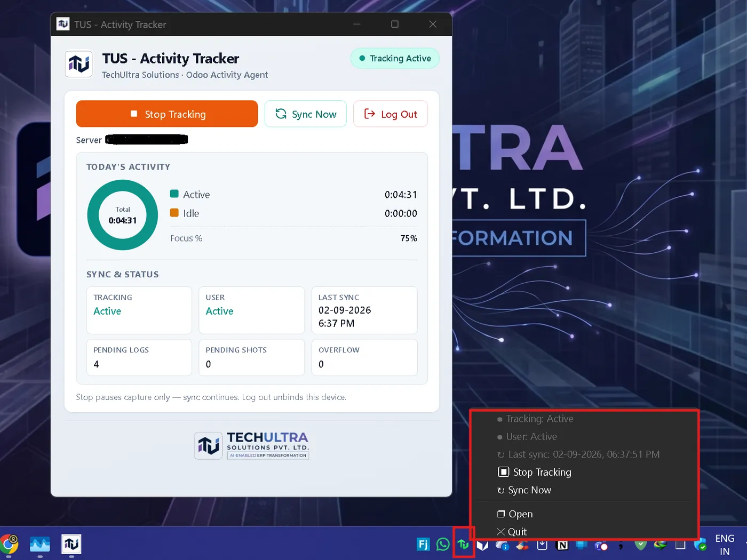Click the Focus % value 75%
747x560 pixels.
point(409,238)
